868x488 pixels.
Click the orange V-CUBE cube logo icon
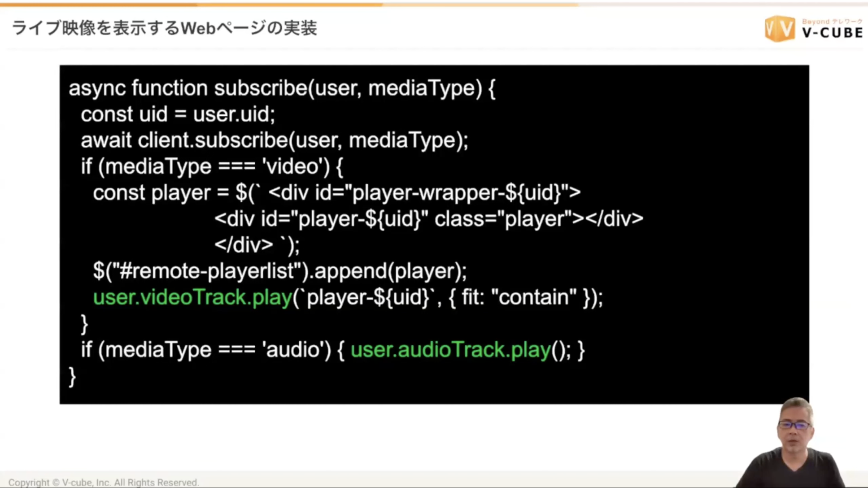[780, 28]
